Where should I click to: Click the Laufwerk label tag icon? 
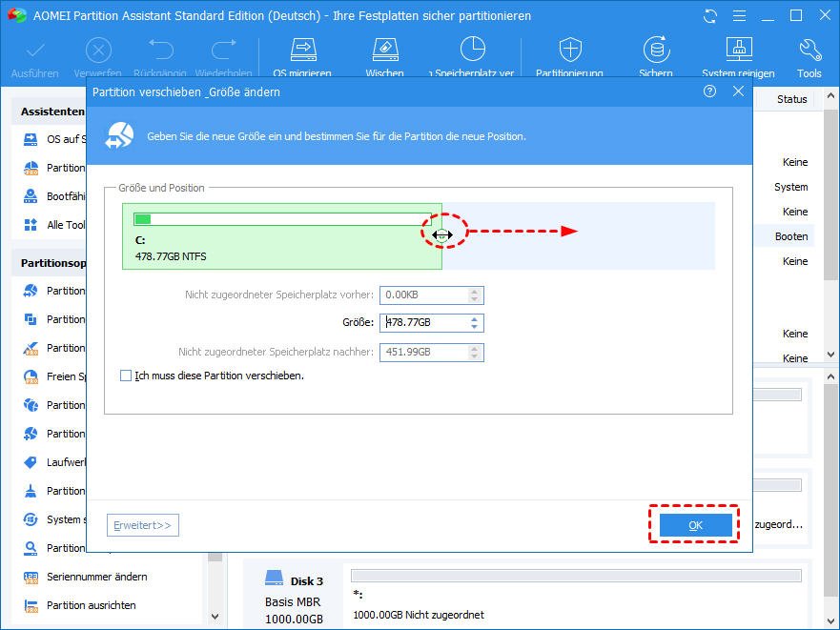click(x=31, y=462)
